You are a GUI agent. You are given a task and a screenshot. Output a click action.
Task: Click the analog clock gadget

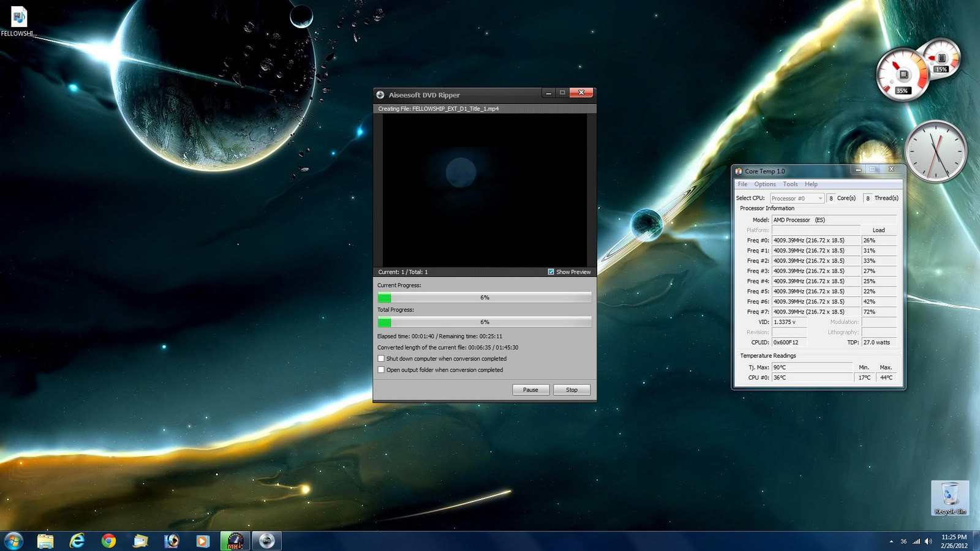click(x=936, y=151)
